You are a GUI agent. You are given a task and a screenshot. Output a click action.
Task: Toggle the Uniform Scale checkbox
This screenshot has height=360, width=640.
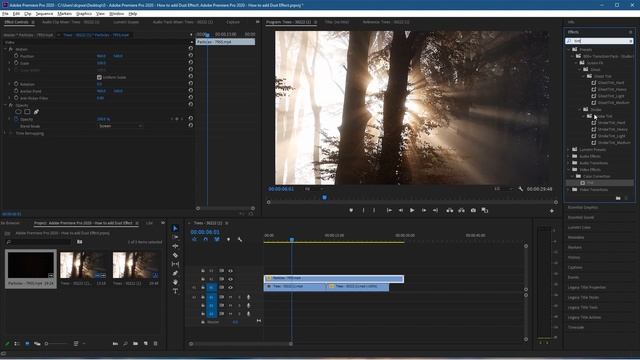coord(99,77)
